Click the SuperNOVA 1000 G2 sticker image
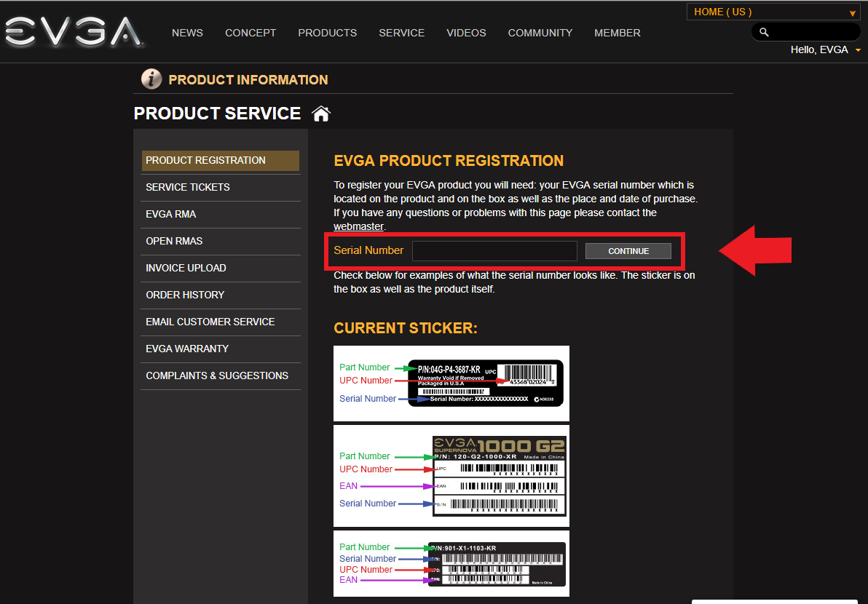The image size is (868, 604). coord(451,476)
